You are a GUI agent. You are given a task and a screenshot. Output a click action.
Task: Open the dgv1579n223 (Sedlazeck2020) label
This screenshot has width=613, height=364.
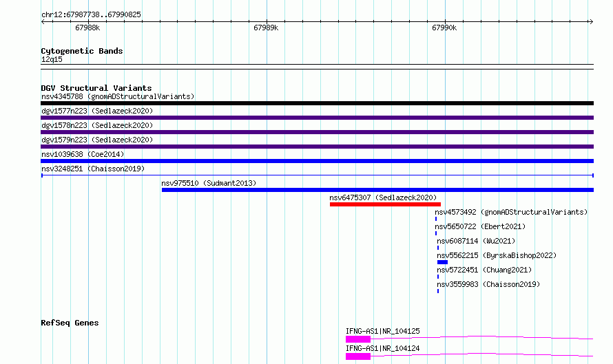pyautogui.click(x=97, y=140)
